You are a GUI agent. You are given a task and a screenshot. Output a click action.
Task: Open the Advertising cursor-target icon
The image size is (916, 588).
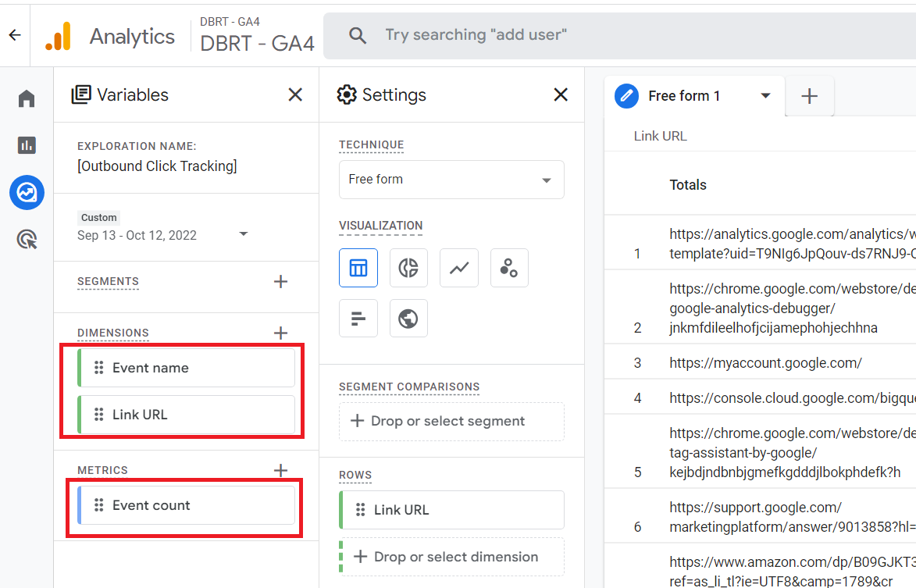27,240
